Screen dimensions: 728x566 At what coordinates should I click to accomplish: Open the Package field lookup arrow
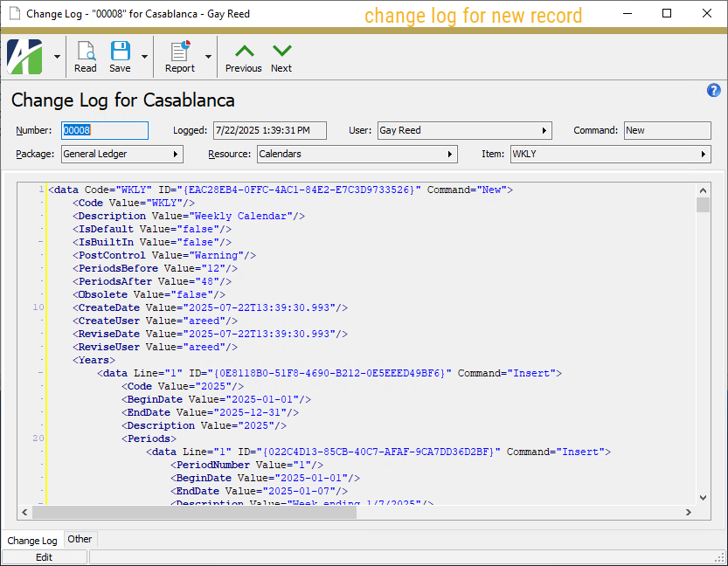pos(176,154)
